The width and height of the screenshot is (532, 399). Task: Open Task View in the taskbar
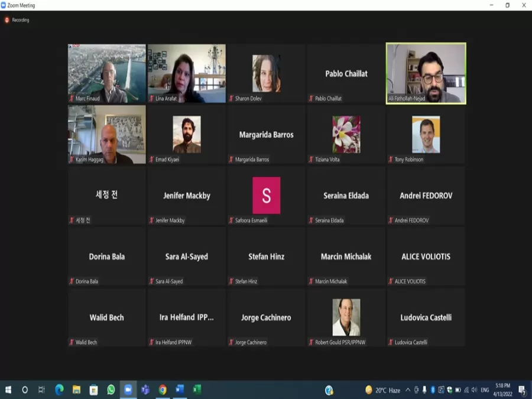(x=41, y=390)
